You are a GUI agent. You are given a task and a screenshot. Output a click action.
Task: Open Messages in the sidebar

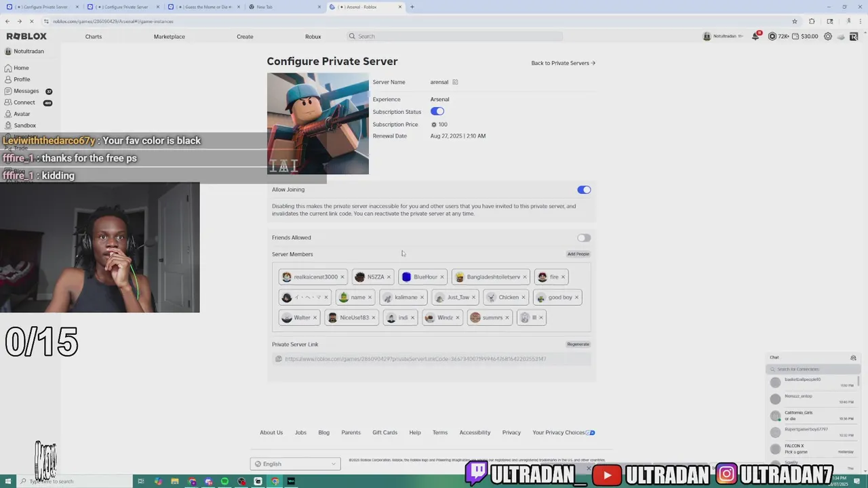(x=28, y=91)
